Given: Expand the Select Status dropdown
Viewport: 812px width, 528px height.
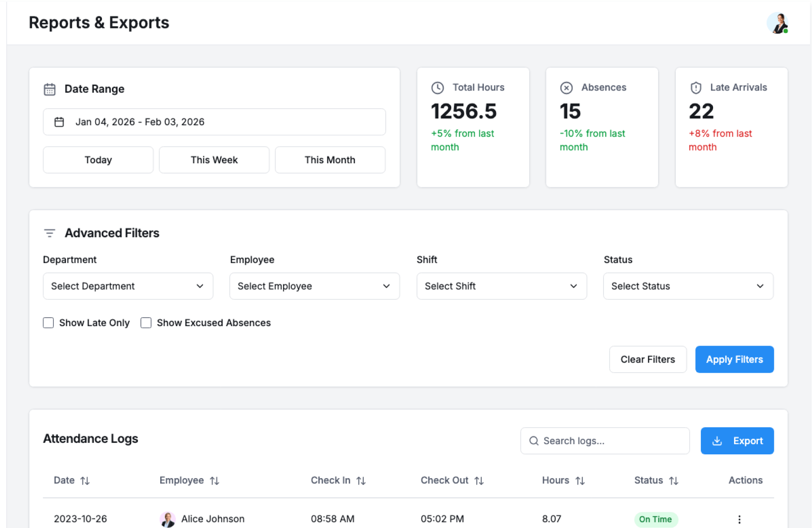Looking at the screenshot, I should (688, 286).
